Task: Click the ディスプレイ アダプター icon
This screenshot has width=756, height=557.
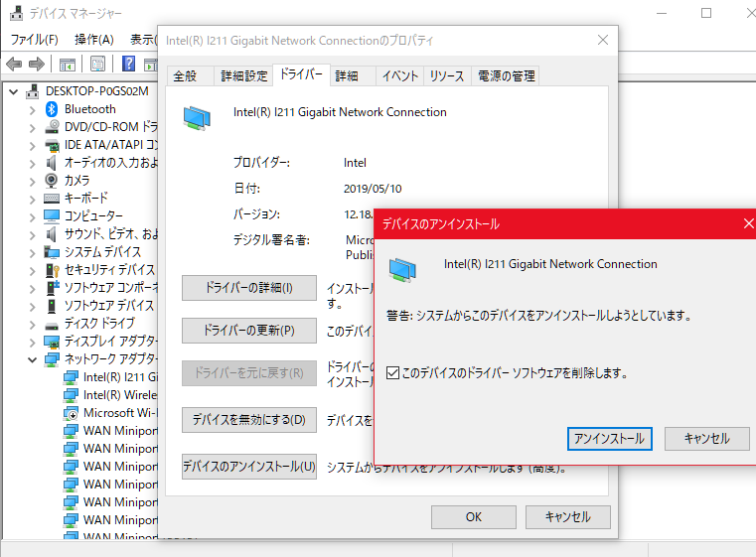Action: (x=52, y=342)
